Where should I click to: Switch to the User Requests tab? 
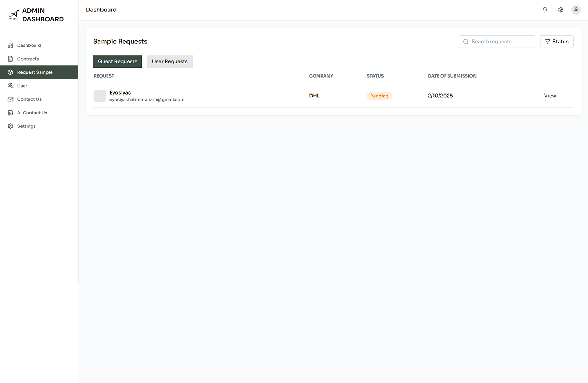point(169,62)
